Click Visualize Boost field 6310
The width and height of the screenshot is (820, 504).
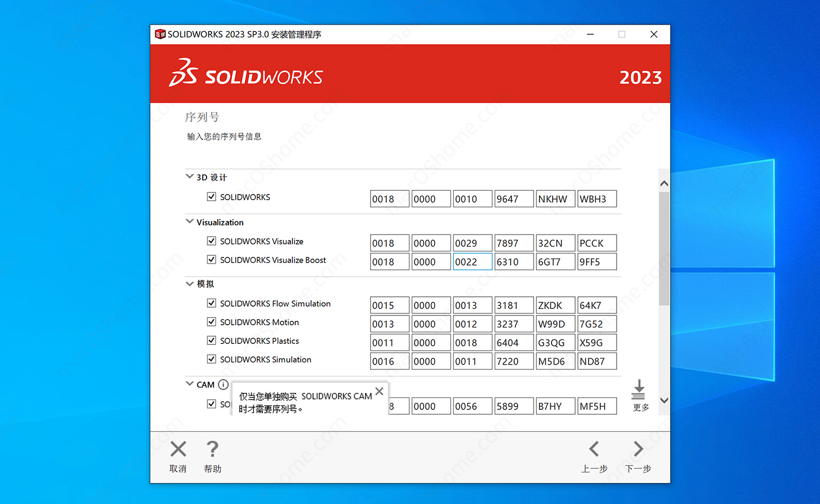[x=514, y=261]
